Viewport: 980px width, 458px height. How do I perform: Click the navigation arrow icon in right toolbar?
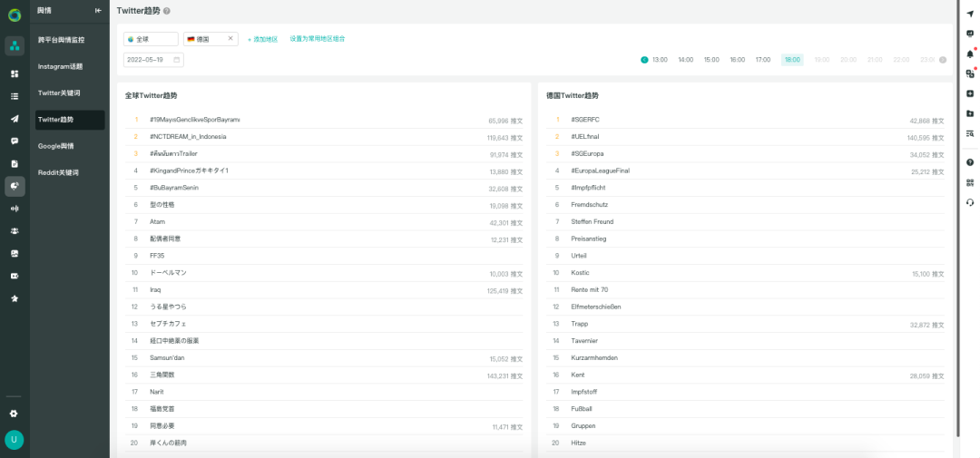tap(970, 14)
